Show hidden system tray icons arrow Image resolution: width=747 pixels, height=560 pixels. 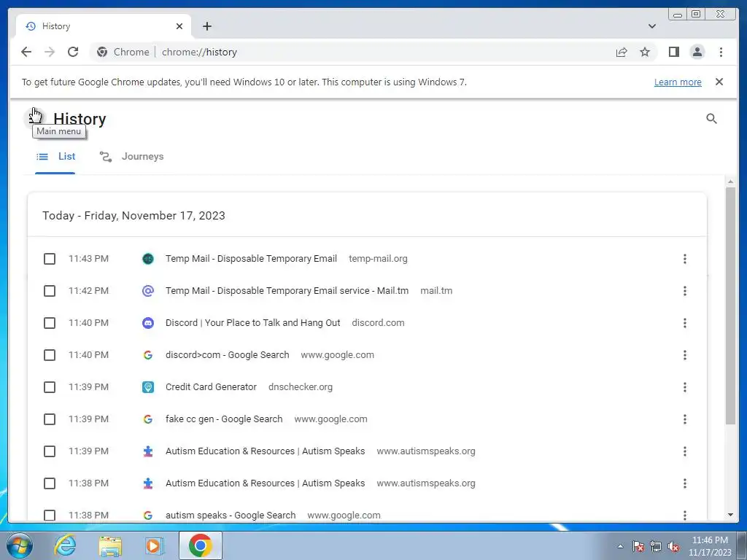coord(620,546)
